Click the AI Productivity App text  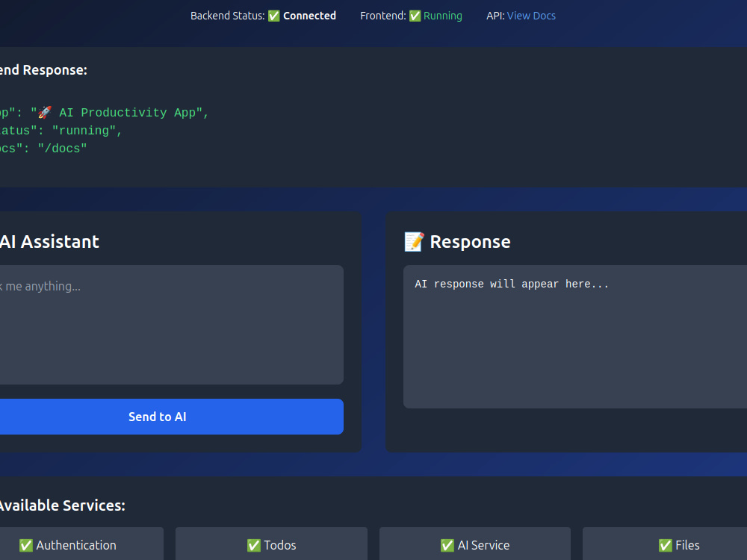(x=128, y=113)
